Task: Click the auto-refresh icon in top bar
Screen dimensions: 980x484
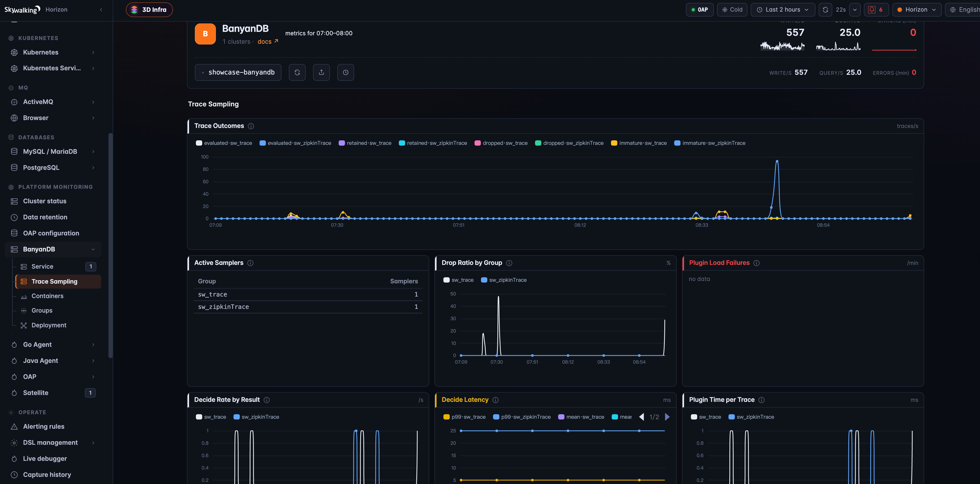Action: coord(825,9)
